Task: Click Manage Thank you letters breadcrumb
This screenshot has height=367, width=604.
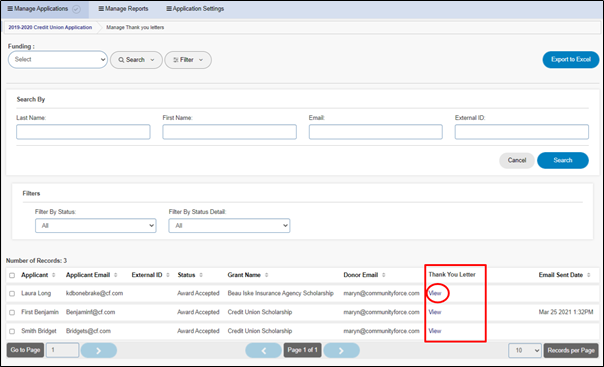Action: (135, 27)
